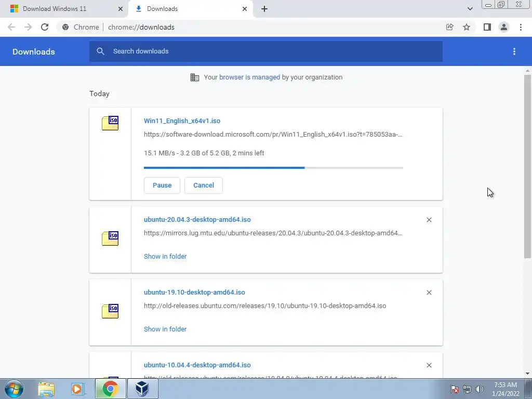Open the Chrome side panel
Viewport: 532px width, 399px height.
487,27
